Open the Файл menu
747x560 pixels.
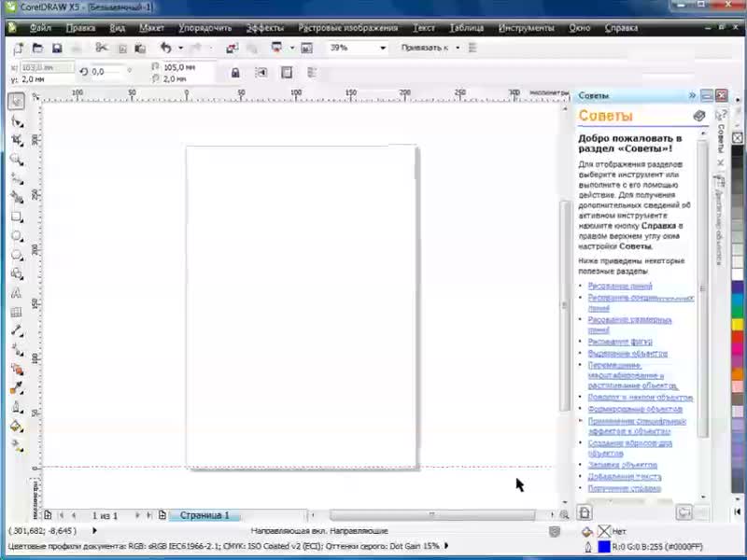coord(40,28)
